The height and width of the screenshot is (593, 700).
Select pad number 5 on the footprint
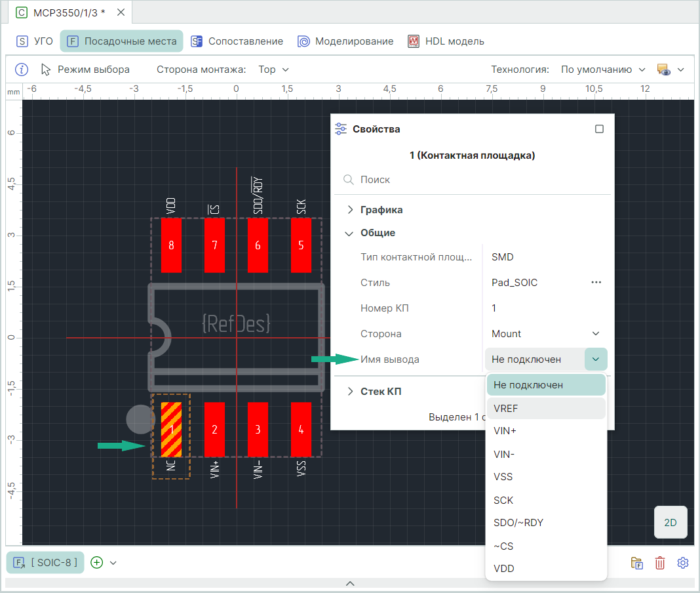tap(301, 245)
